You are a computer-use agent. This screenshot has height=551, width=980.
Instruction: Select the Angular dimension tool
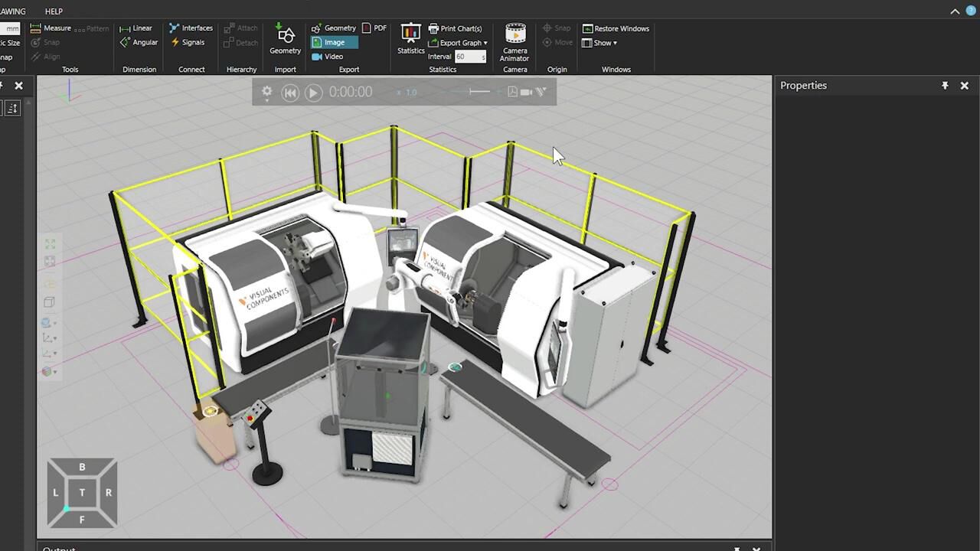[x=139, y=43]
